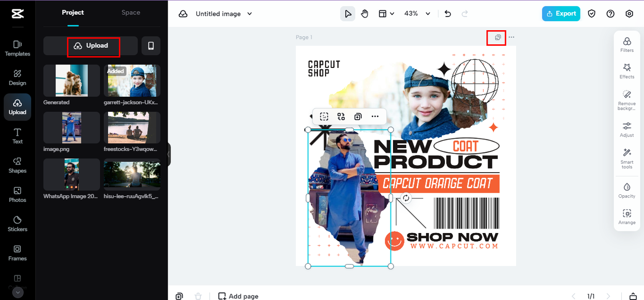644x300 pixels.
Task: Click upload from phone icon
Action: point(151,46)
